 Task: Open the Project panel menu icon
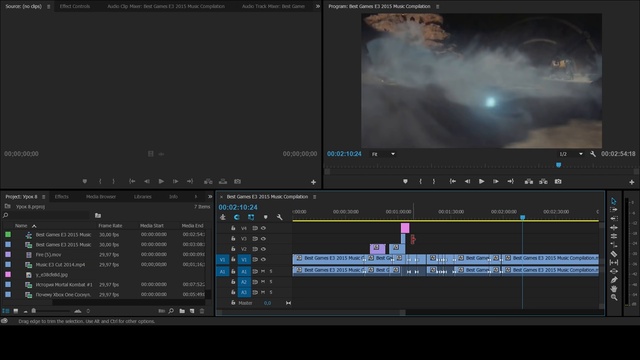[x=44, y=197]
